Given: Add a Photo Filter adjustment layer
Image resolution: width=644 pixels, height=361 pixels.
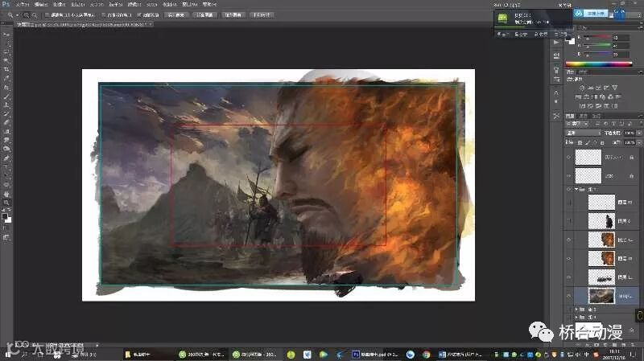Looking at the screenshot, I should click(x=602, y=97).
